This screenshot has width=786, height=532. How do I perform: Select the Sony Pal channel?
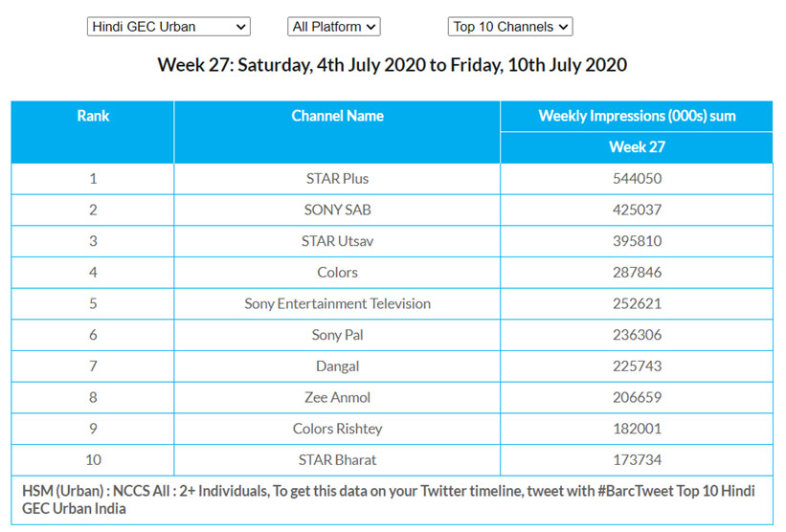pos(337,335)
